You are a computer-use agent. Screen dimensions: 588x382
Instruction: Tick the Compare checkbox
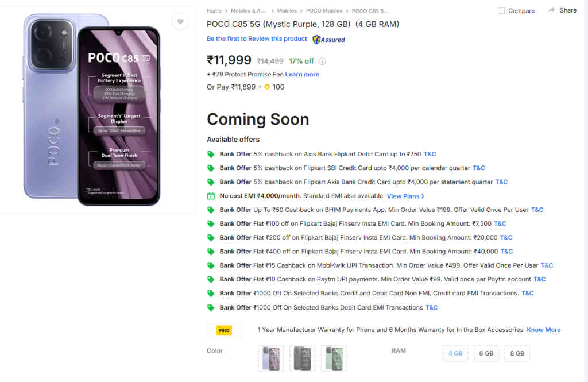click(501, 11)
